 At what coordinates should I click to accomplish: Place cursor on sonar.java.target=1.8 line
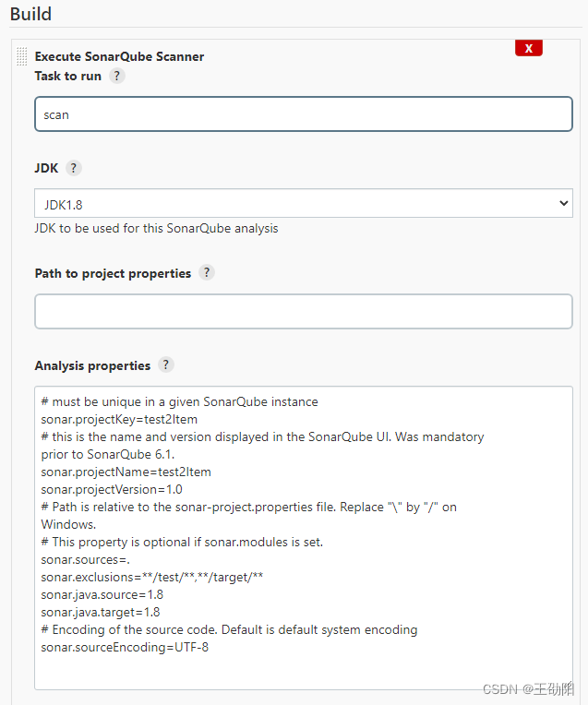[101, 612]
